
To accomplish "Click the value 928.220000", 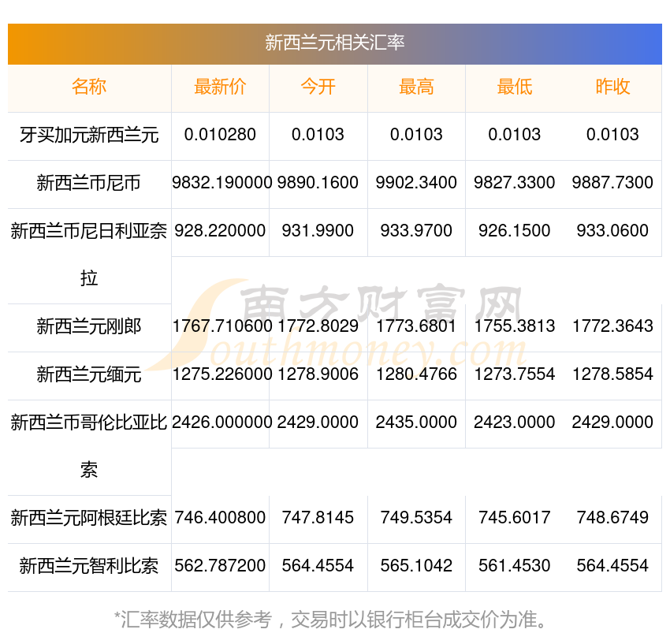I will point(220,231).
